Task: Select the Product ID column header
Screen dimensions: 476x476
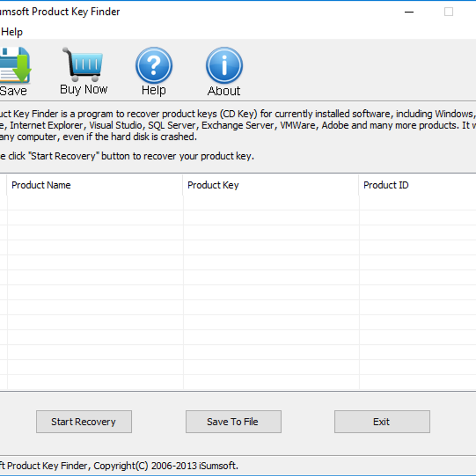Action: click(x=386, y=185)
